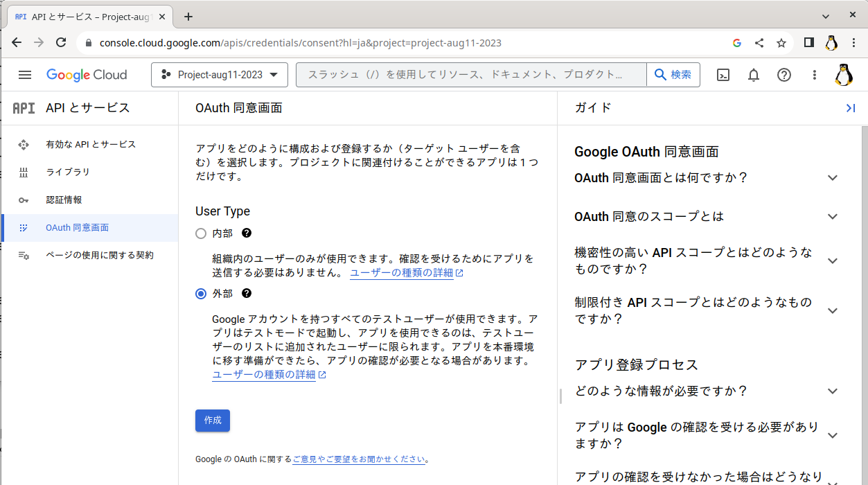Image resolution: width=868 pixels, height=485 pixels.
Task: Open the help question mark menu
Action: pos(784,75)
